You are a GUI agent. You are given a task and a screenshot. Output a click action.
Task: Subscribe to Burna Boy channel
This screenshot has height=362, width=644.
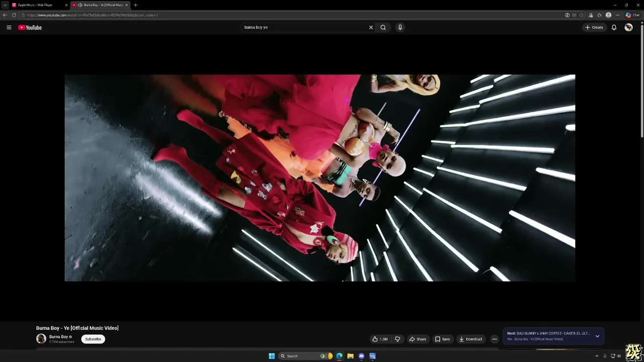(93, 339)
